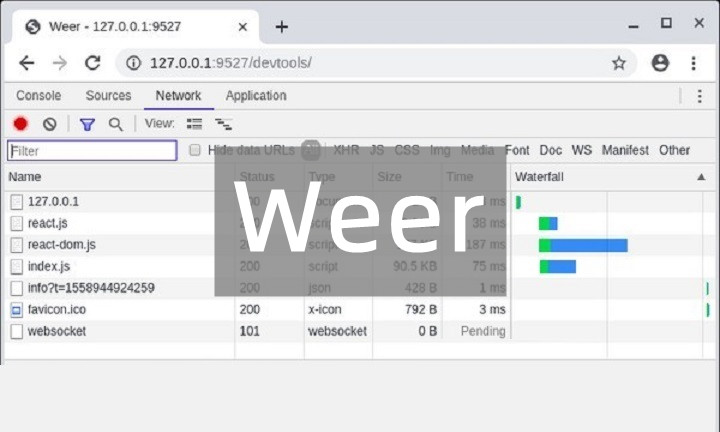This screenshot has height=432, width=720.
Task: Click the favicon.ico image file icon
Action: click(x=17, y=310)
